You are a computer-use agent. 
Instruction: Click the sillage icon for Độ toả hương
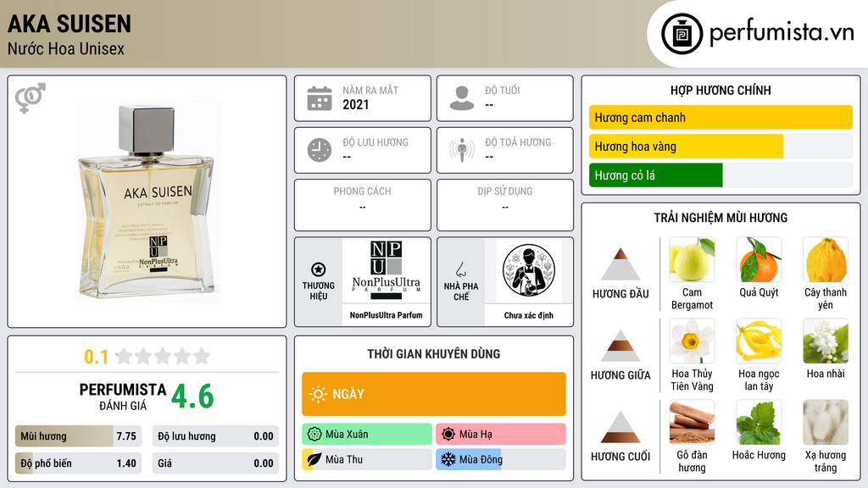462,150
